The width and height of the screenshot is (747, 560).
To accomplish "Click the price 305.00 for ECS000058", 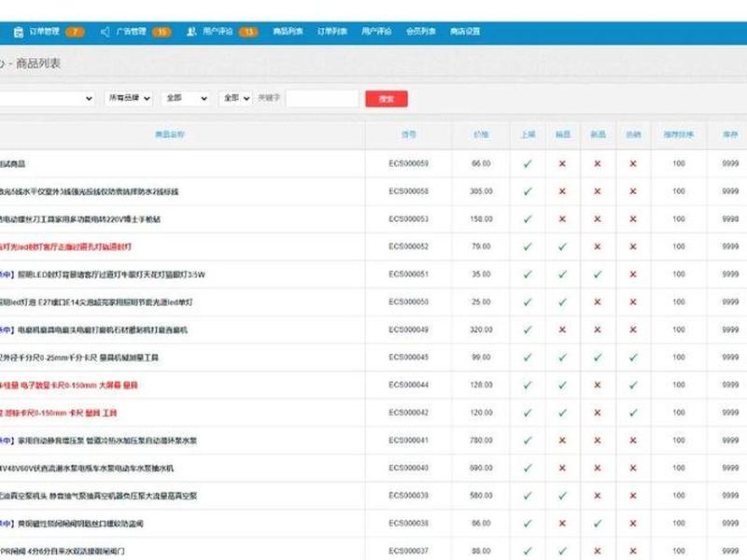I will (481, 191).
